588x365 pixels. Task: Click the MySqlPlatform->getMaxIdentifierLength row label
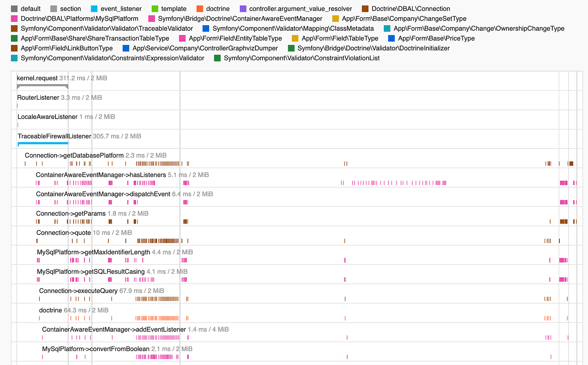coord(93,252)
